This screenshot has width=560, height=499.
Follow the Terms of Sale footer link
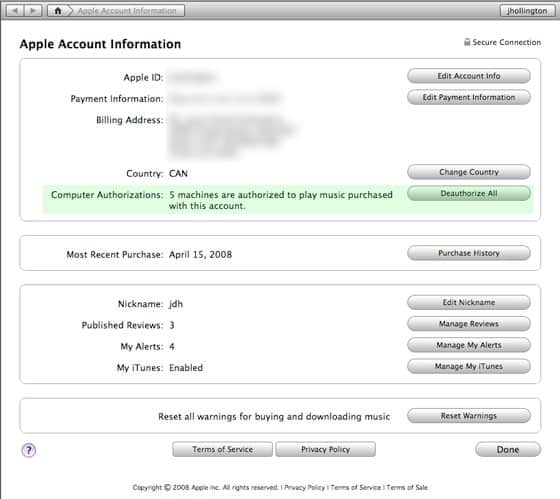coord(407,487)
